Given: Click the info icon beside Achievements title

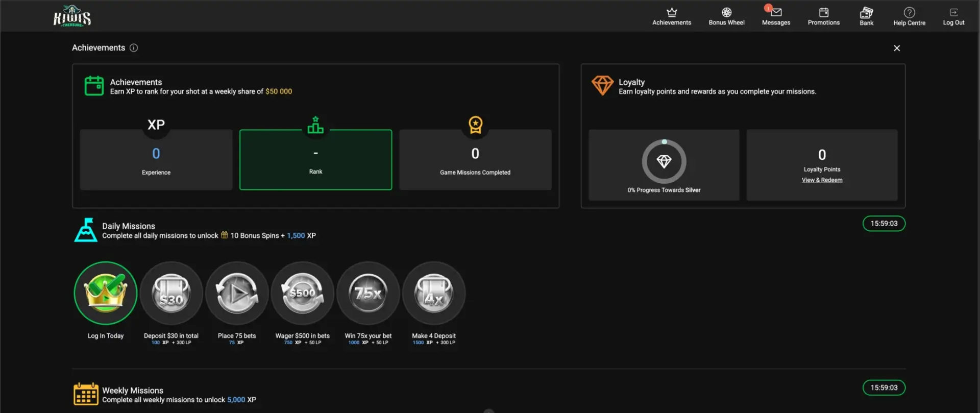Looking at the screenshot, I should pyautogui.click(x=134, y=47).
